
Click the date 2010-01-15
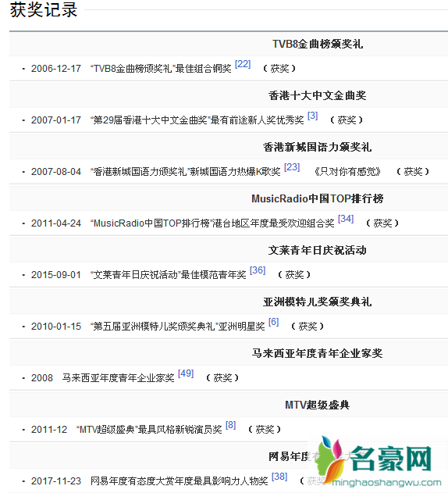pyautogui.click(x=56, y=327)
